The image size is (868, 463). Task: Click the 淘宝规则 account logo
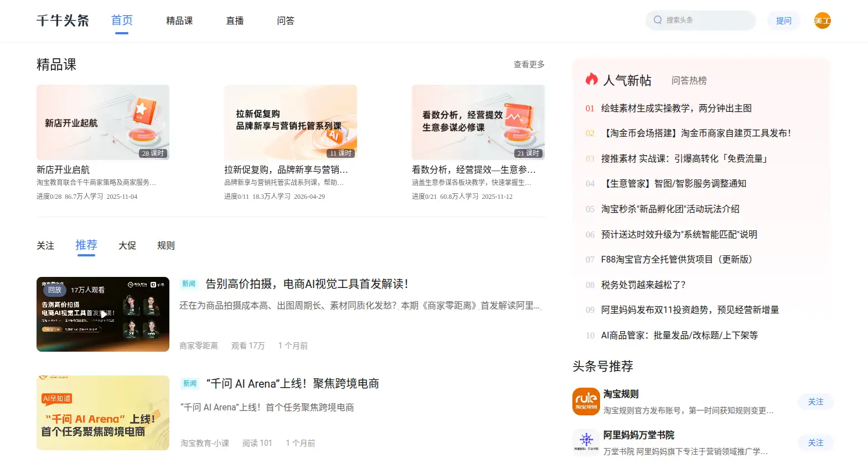[586, 402]
